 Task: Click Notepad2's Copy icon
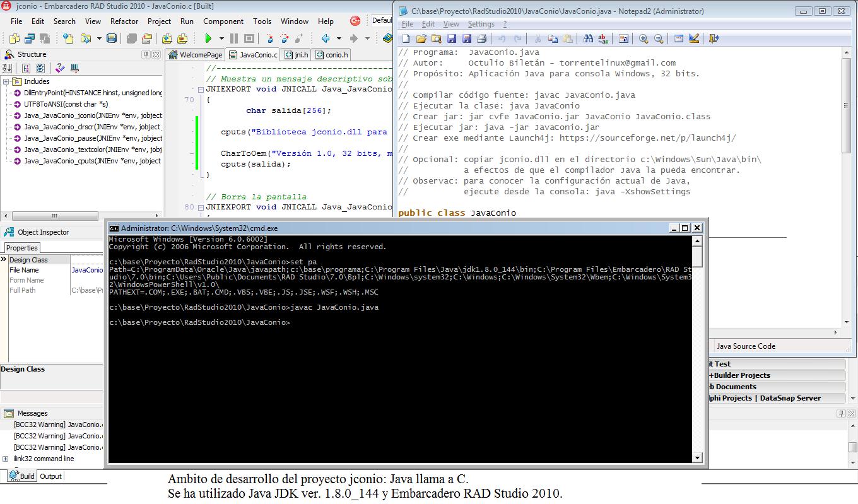point(553,38)
